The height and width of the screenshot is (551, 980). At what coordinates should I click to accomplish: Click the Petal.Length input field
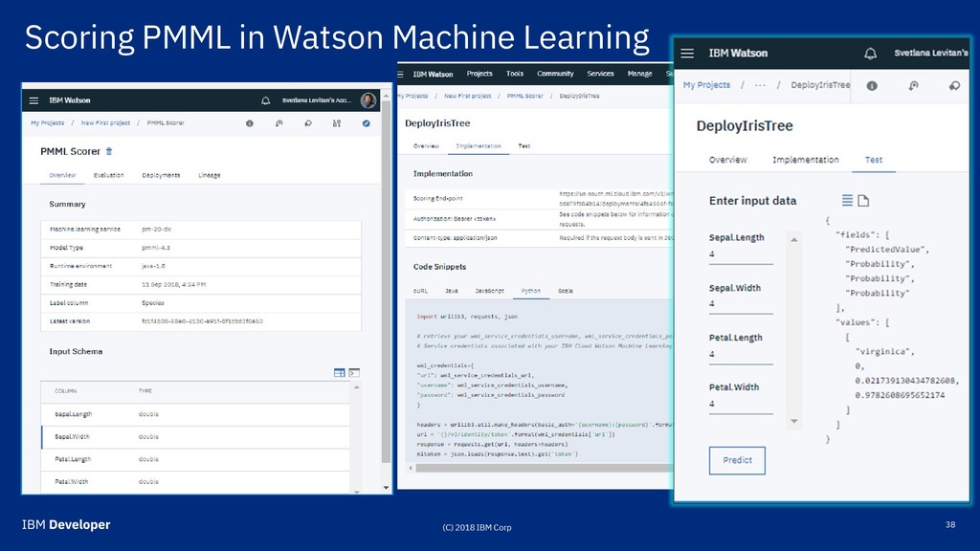click(741, 354)
